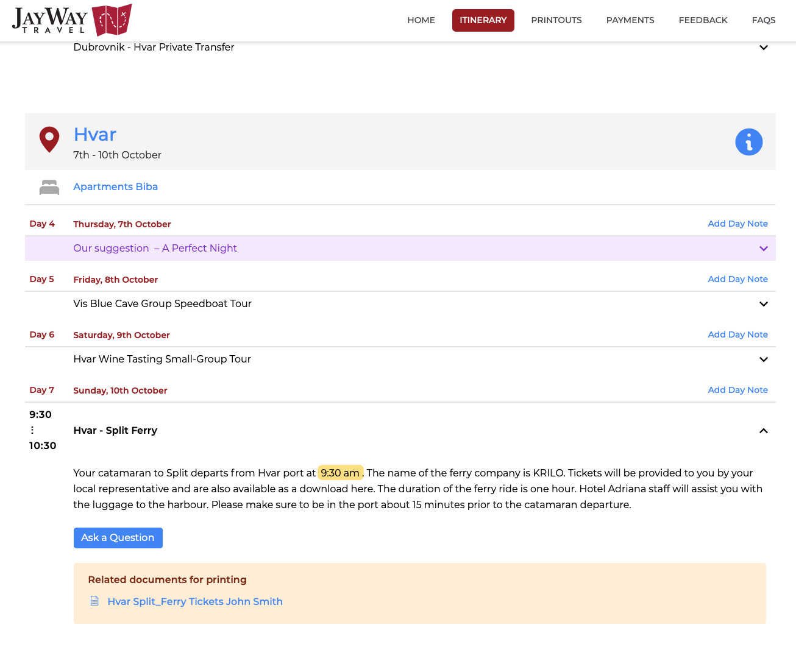This screenshot has height=672, width=796.
Task: Open Hvar Split_Ferry Tickets John Smith document
Action: (x=195, y=601)
